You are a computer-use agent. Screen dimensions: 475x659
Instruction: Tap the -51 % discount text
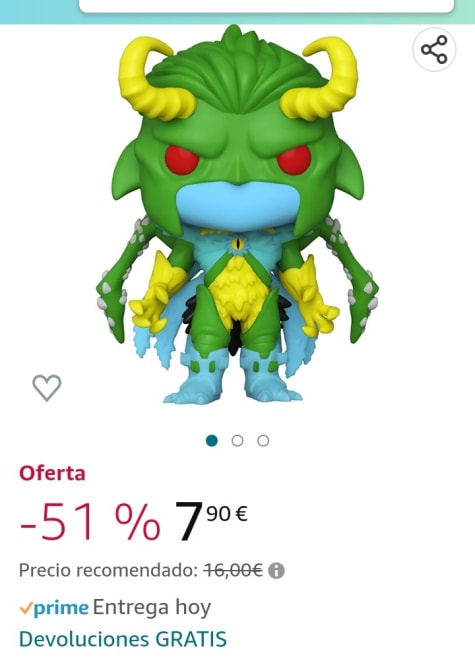pyautogui.click(x=90, y=522)
